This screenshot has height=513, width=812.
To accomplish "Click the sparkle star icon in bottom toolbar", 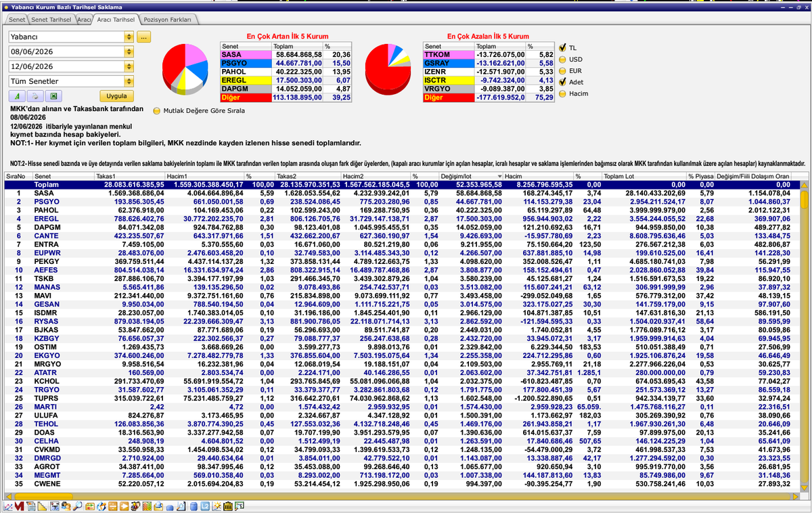I will 217,506.
